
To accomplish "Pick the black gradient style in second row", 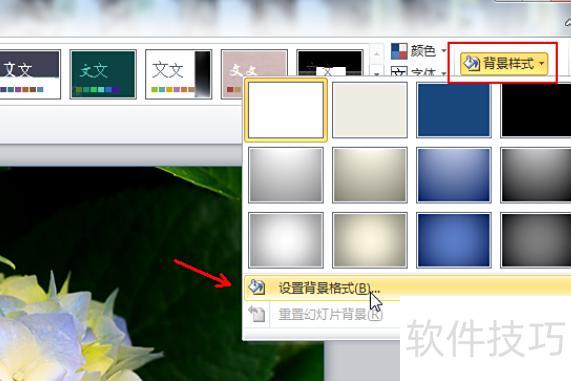I will 536,175.
